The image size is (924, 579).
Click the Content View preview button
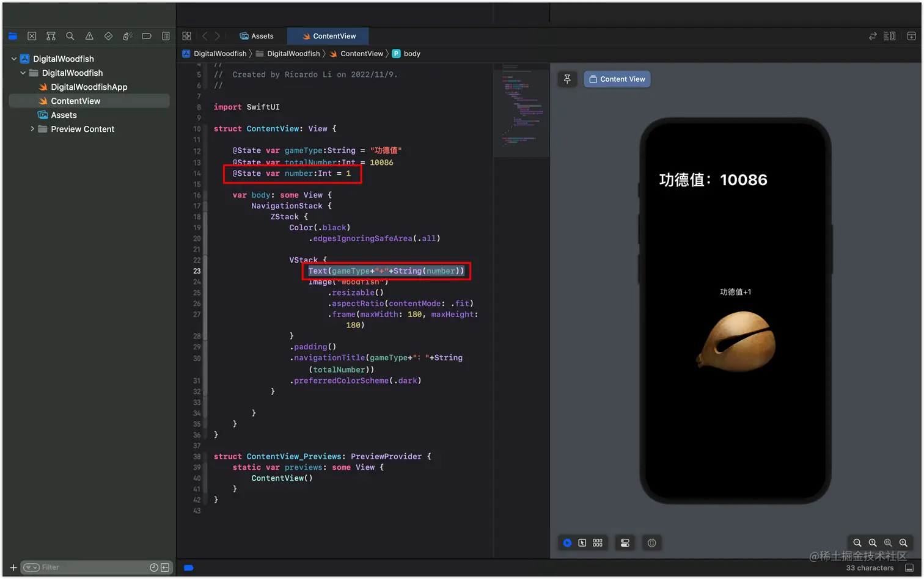point(617,79)
